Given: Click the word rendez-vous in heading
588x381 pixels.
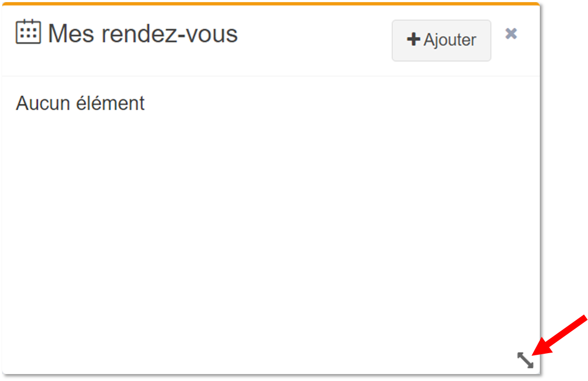Looking at the screenshot, I should [x=170, y=34].
